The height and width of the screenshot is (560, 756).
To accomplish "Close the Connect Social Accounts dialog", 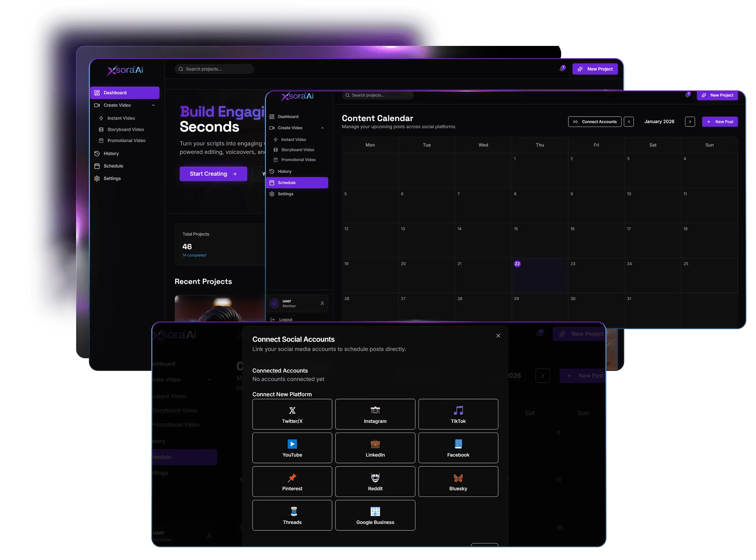I will [x=498, y=336].
